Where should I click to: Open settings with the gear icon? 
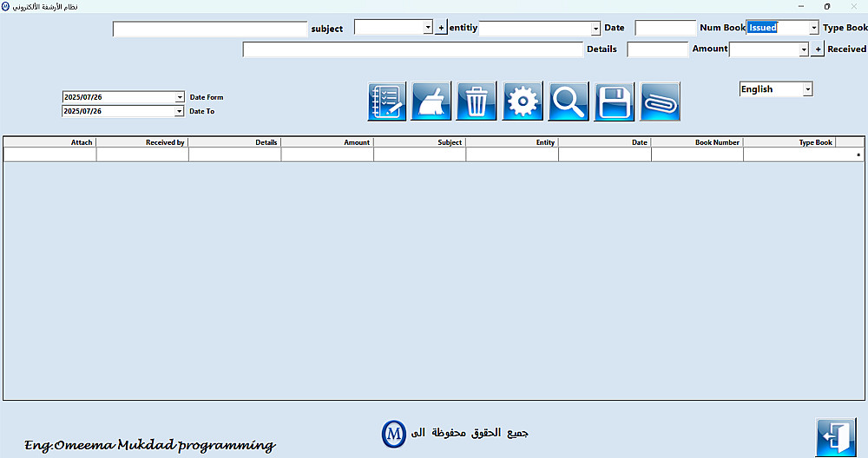pos(522,101)
